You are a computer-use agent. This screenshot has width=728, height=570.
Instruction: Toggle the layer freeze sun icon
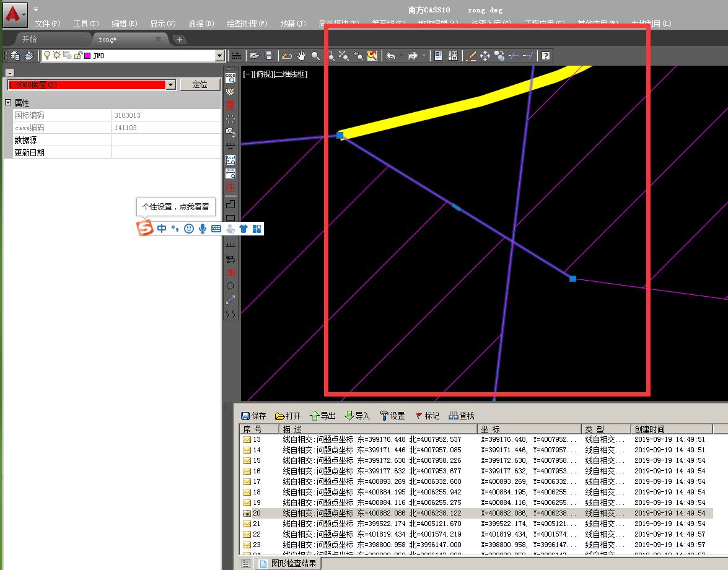(x=56, y=56)
